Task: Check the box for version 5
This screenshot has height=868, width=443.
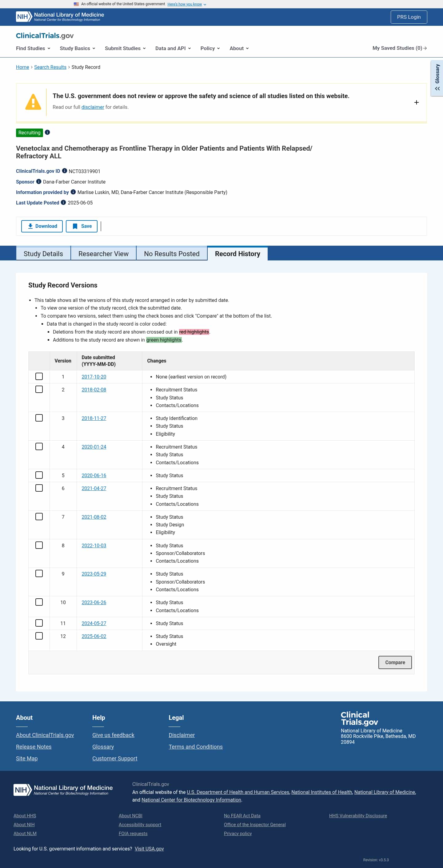Action: pos(39,475)
